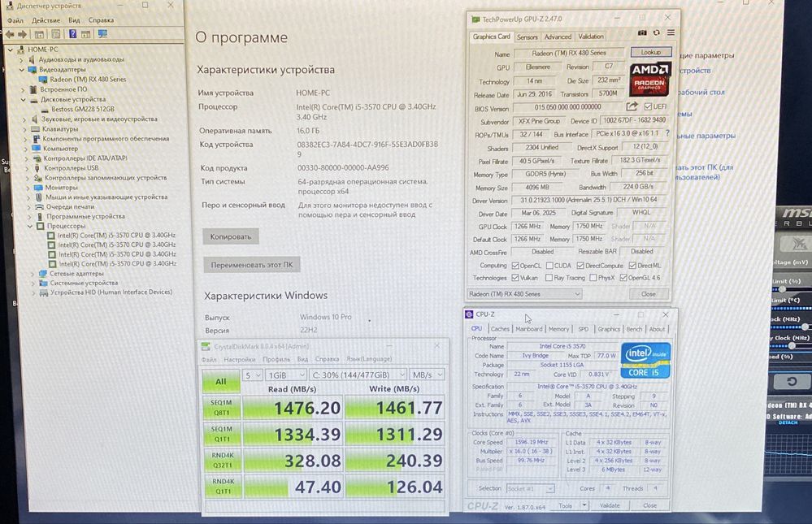
Task: Toggle CUDA checkbox in GPU-Z
Action: coord(549,266)
